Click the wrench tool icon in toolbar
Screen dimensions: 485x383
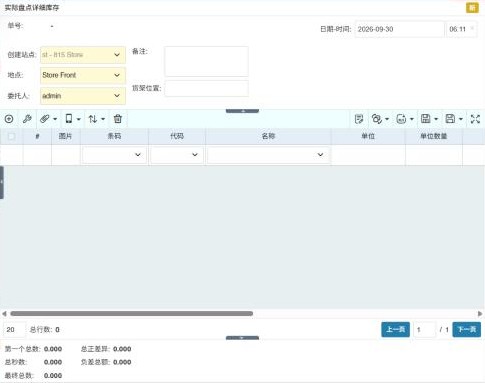tap(27, 119)
